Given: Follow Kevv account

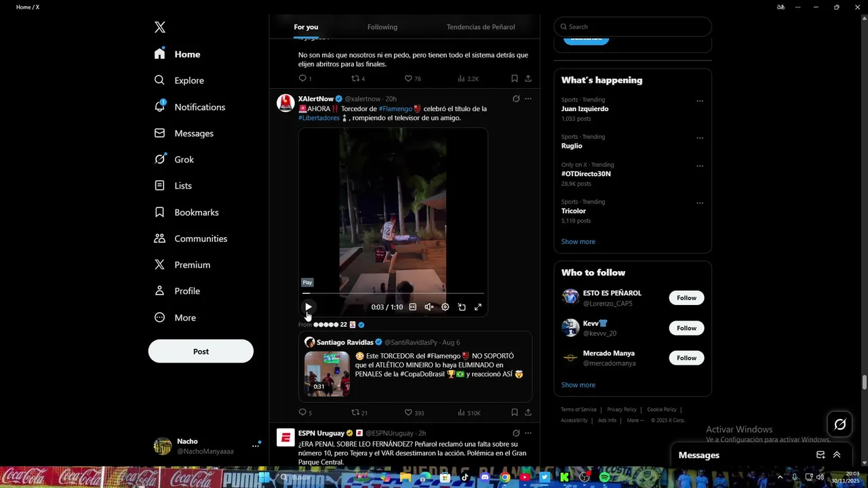Looking at the screenshot, I should pos(686,328).
